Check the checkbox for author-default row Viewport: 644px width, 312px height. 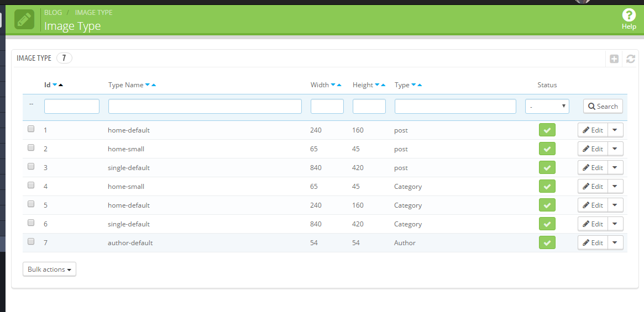(31, 241)
